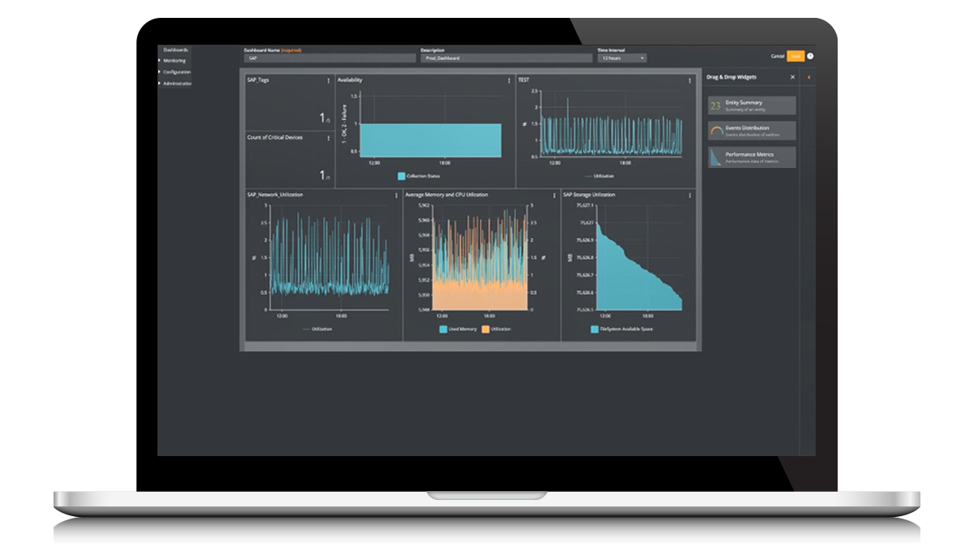Select the Entity Summary widget icon

715,106
